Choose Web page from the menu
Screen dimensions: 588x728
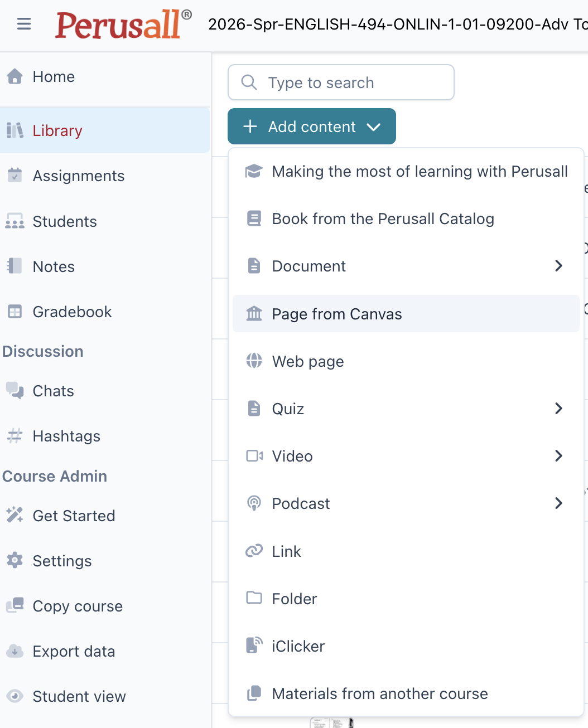point(307,361)
